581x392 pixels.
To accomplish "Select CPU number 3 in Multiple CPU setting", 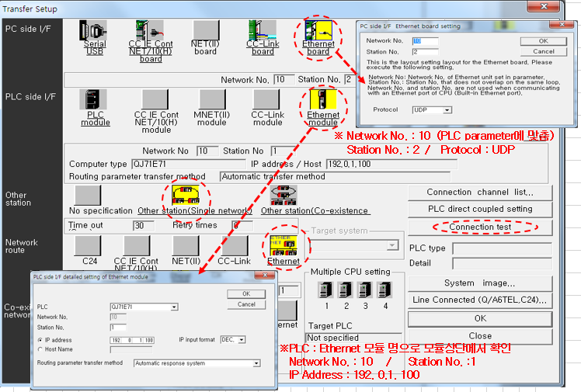I will point(365,290).
